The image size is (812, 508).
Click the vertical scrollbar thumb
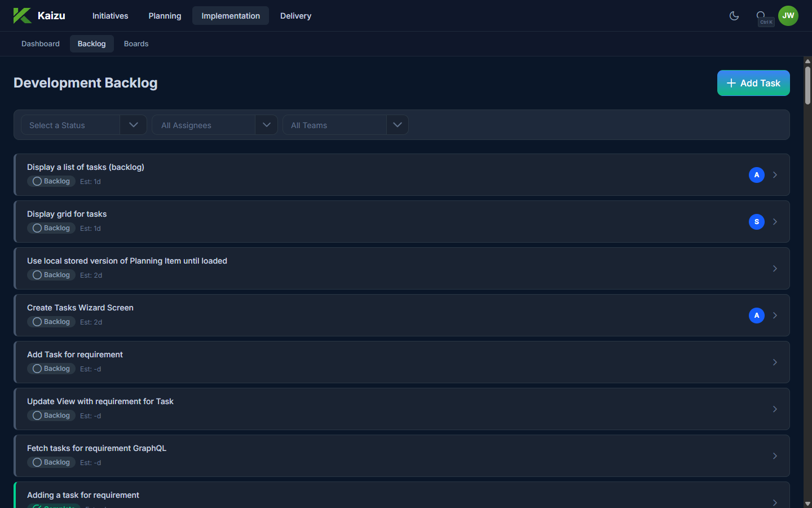[x=807, y=85]
